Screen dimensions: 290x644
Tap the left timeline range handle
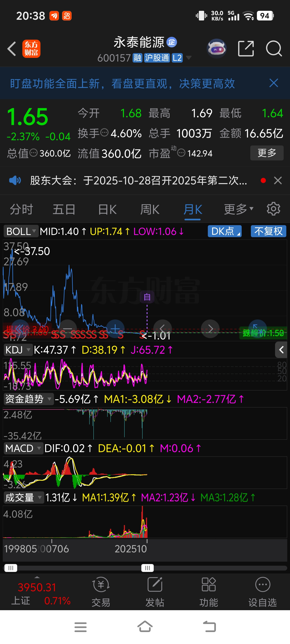pyautogui.click(x=11, y=568)
